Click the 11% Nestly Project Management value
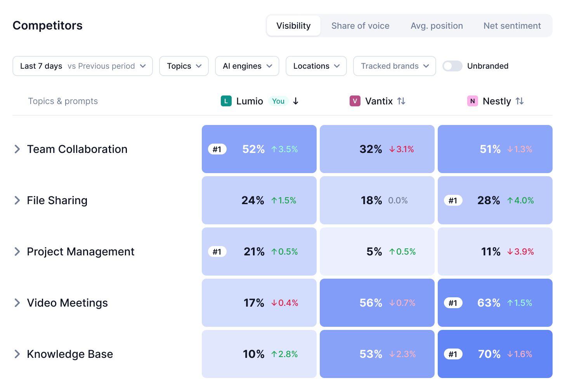 point(491,252)
